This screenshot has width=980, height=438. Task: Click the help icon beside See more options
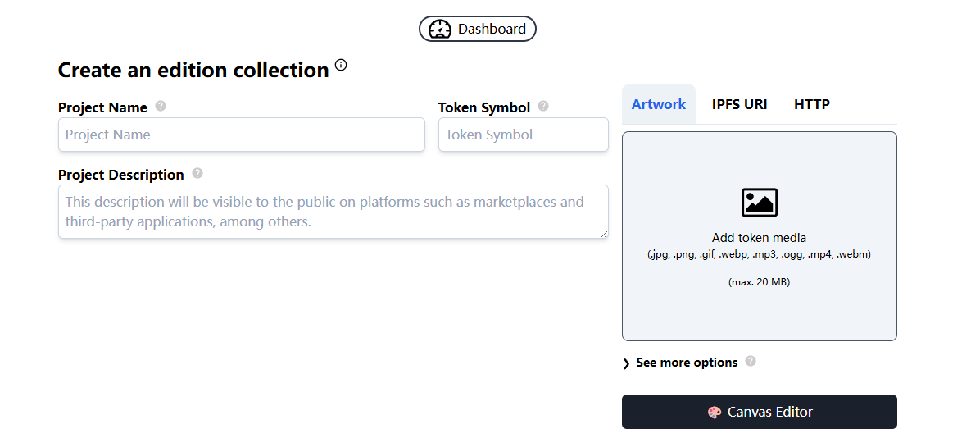(751, 361)
